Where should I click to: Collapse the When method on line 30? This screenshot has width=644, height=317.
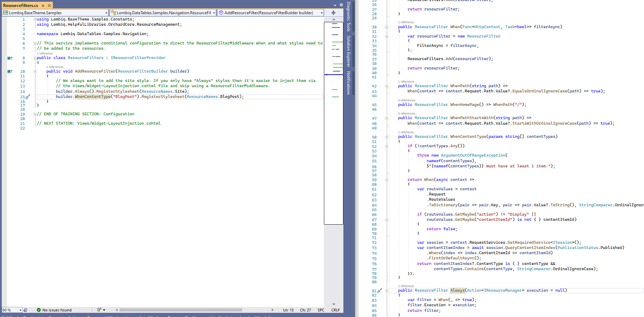[x=386, y=27]
